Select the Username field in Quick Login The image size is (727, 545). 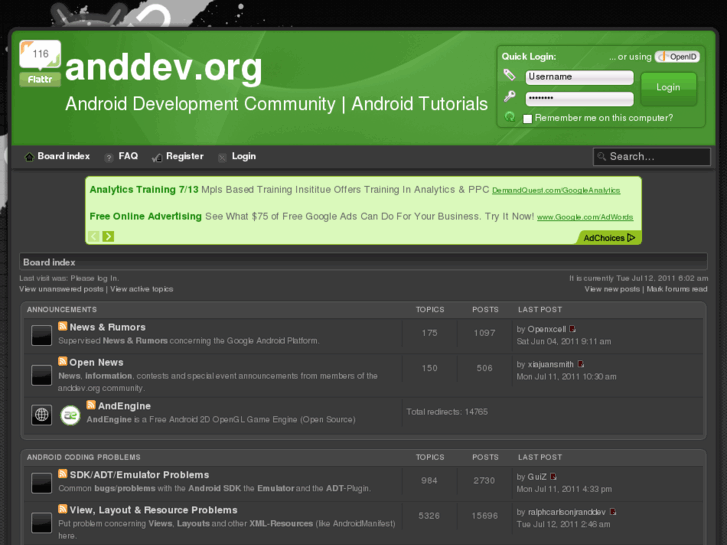click(x=580, y=77)
